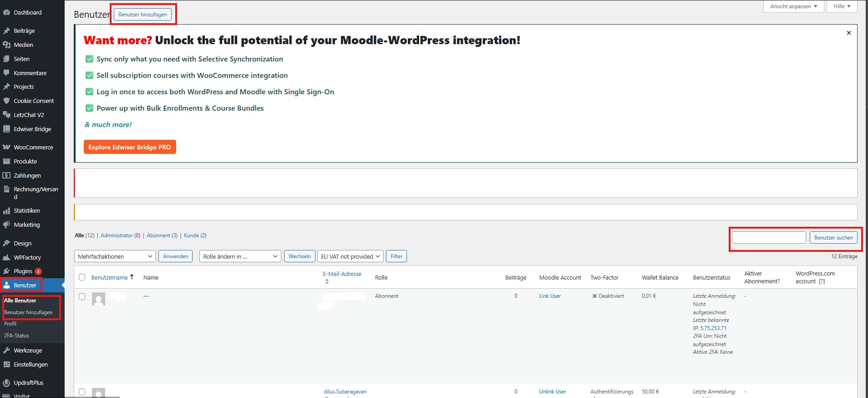
Task: Click the Unlink User link
Action: [x=553, y=392]
